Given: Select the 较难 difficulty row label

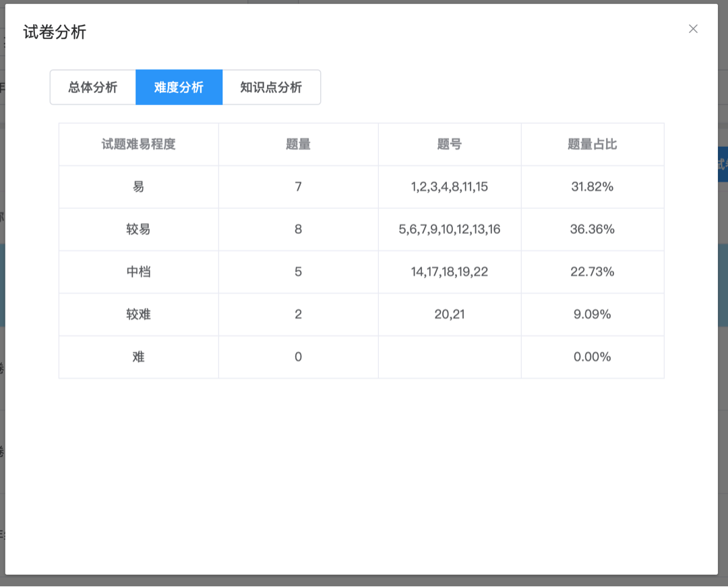Looking at the screenshot, I should 138,314.
